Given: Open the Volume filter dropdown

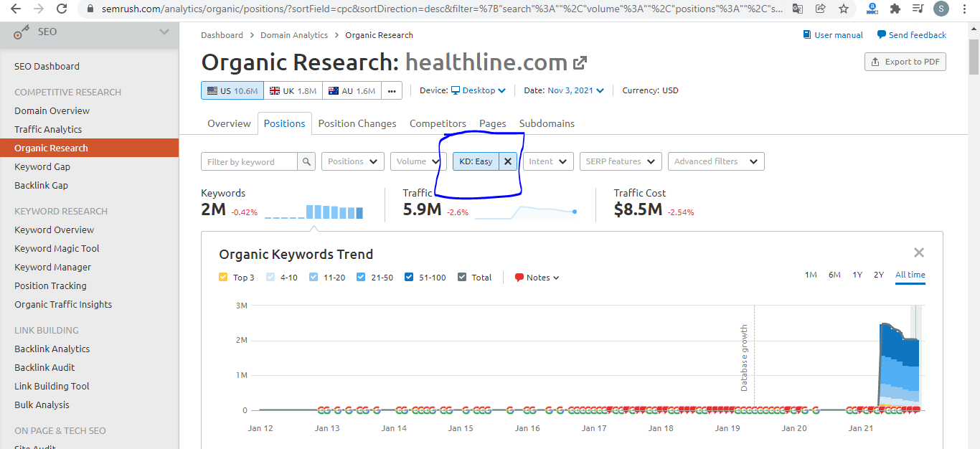Looking at the screenshot, I should [x=418, y=161].
